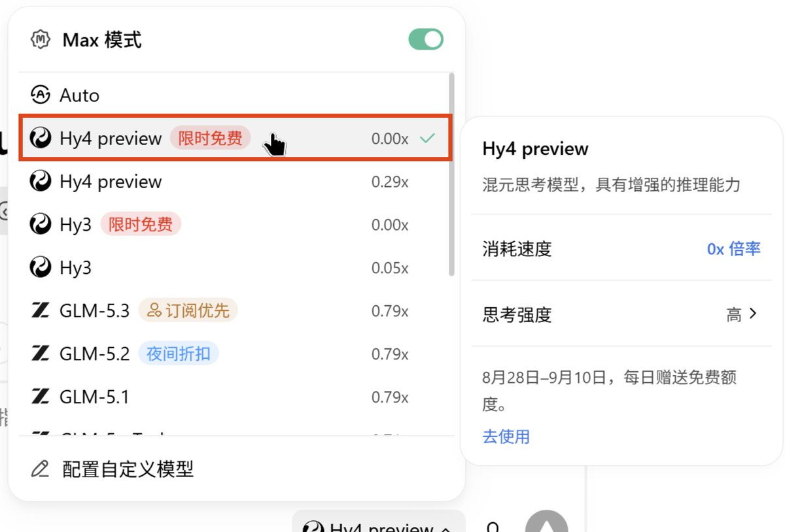Click Hunyuan icon of Hy4 preview 0.29x row
Image resolution: width=785 pixels, height=532 pixels.
point(41,182)
